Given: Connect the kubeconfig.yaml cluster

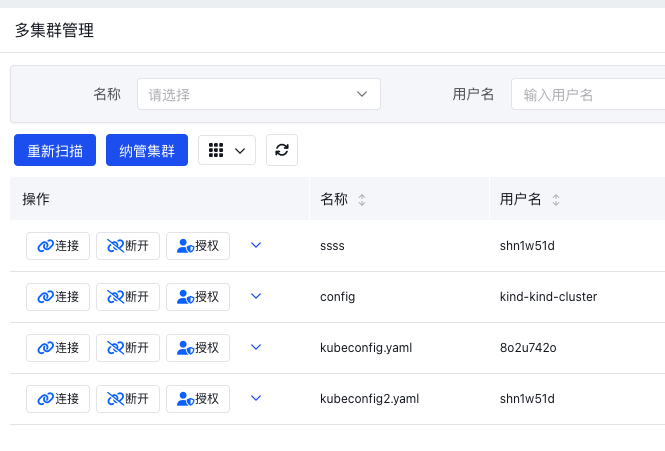Looking at the screenshot, I should click(x=58, y=347).
